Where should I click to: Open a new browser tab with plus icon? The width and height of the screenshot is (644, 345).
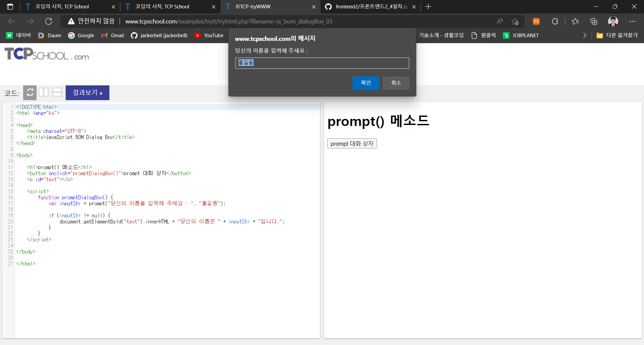click(x=428, y=7)
